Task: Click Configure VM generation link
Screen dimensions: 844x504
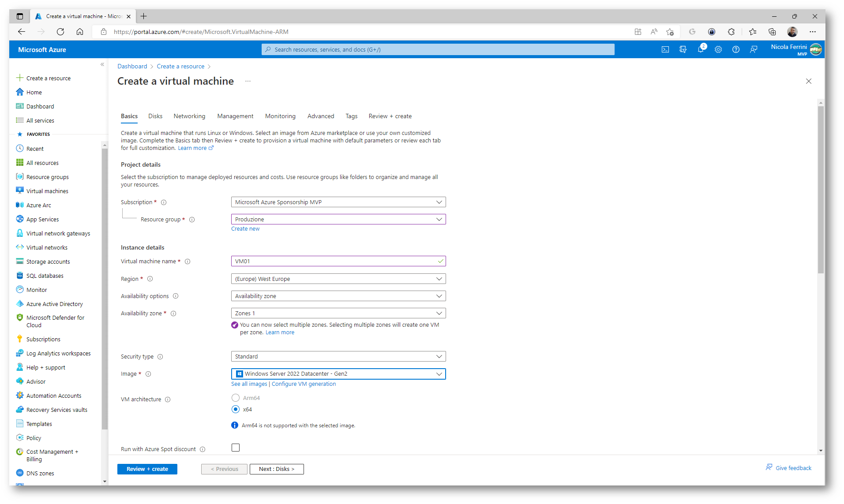Action: [304, 384]
